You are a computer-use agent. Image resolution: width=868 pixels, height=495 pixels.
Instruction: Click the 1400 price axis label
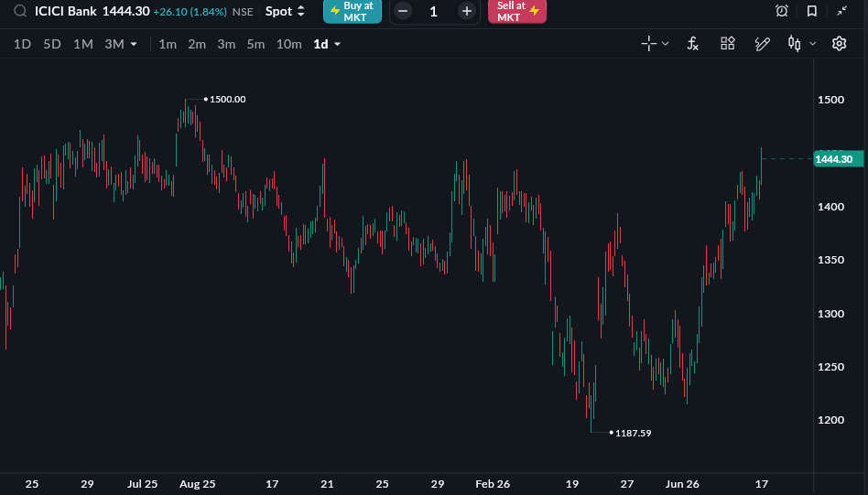click(830, 207)
